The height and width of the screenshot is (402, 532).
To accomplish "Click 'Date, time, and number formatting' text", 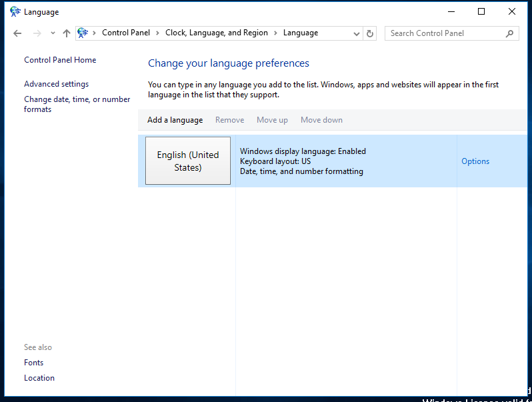I will click(301, 171).
